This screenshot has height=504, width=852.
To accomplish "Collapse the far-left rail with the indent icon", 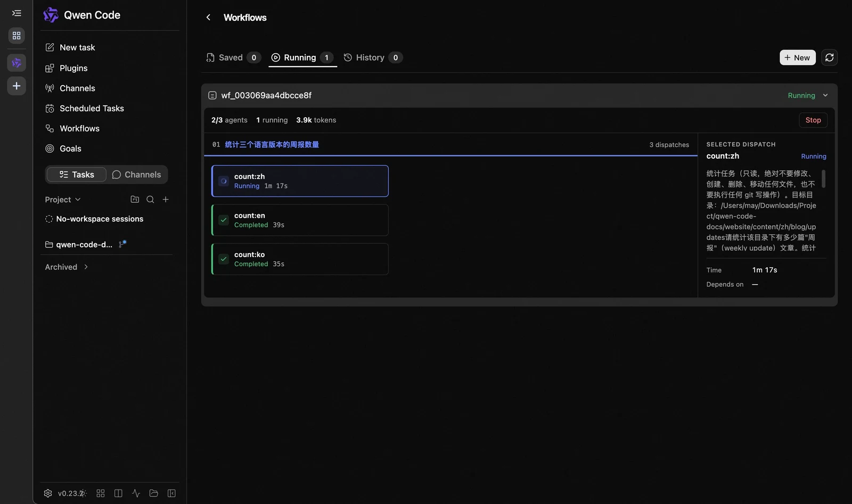I will [17, 13].
